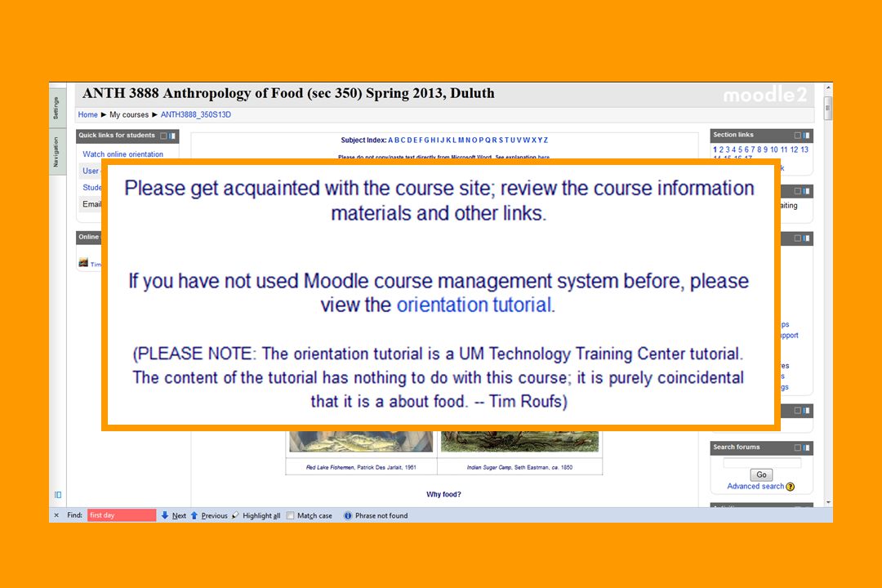882x588 pixels.
Task: Jump to letter A in Subject Index
Action: [x=390, y=140]
